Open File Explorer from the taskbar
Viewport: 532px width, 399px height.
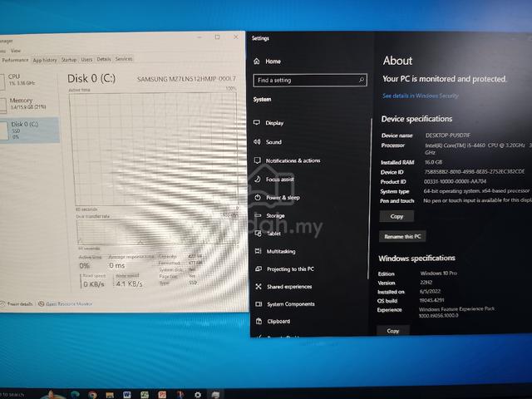click(x=110, y=395)
